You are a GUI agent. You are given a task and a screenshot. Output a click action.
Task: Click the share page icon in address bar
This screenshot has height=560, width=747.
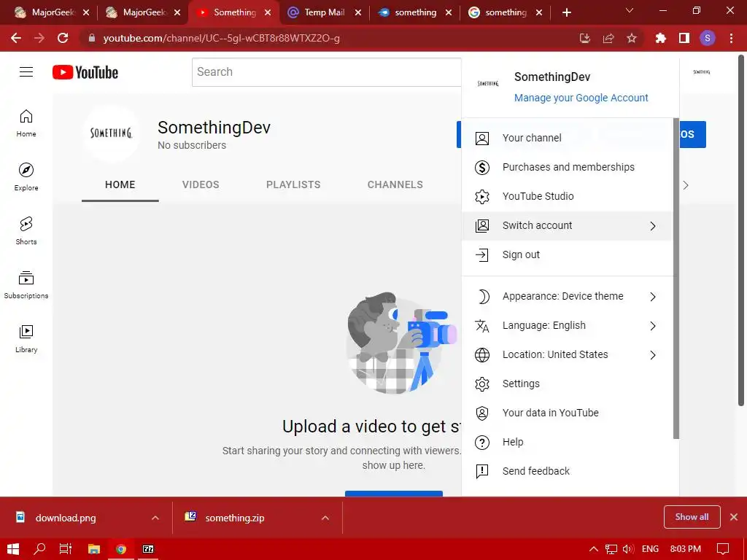coord(608,38)
